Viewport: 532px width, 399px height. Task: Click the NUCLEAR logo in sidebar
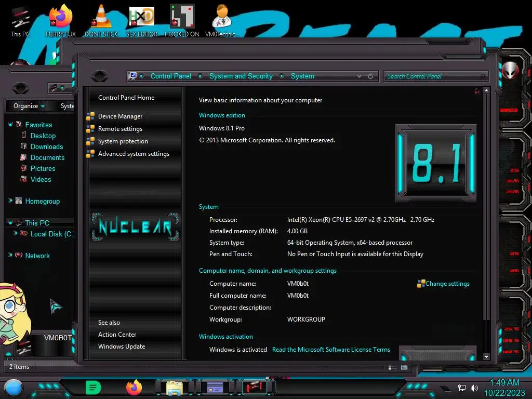(135, 227)
